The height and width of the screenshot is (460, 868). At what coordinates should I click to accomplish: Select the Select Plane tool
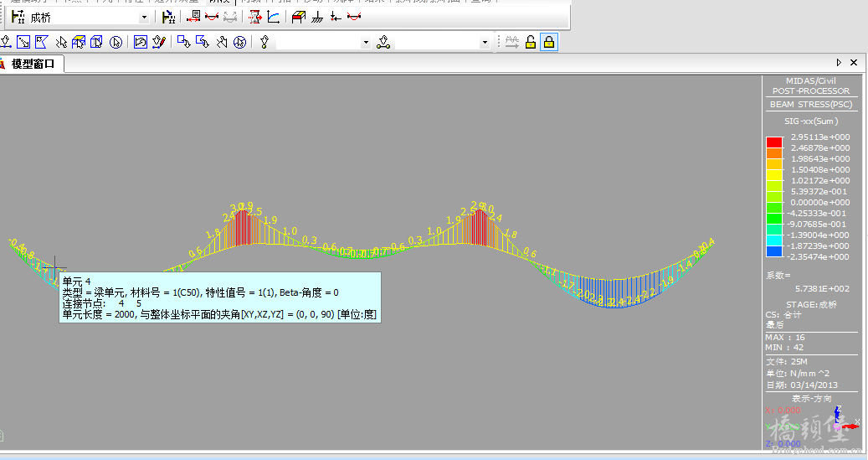point(79,42)
